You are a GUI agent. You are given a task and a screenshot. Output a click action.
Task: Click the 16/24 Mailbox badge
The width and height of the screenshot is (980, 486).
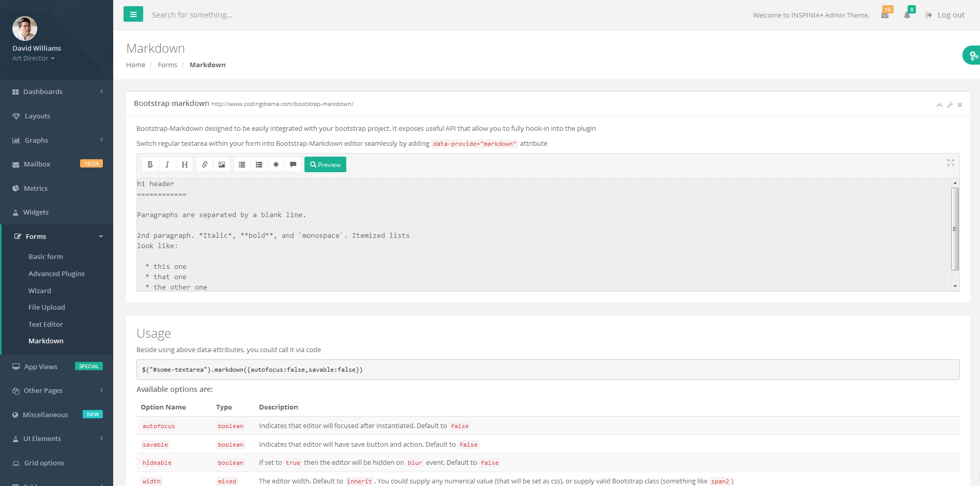pos(91,163)
